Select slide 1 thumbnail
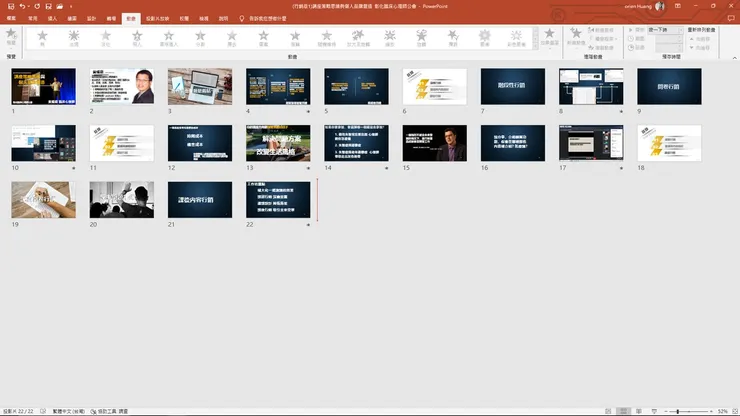The width and height of the screenshot is (740, 416). click(x=43, y=86)
